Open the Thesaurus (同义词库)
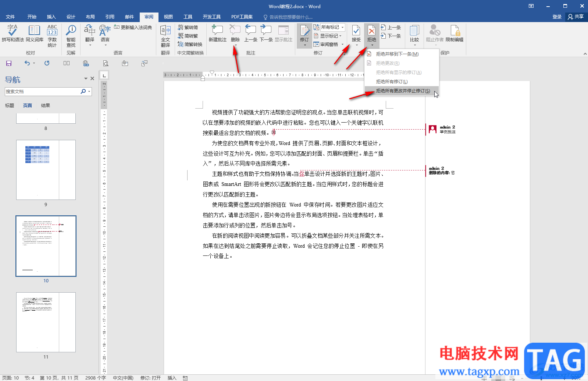 tap(35, 33)
